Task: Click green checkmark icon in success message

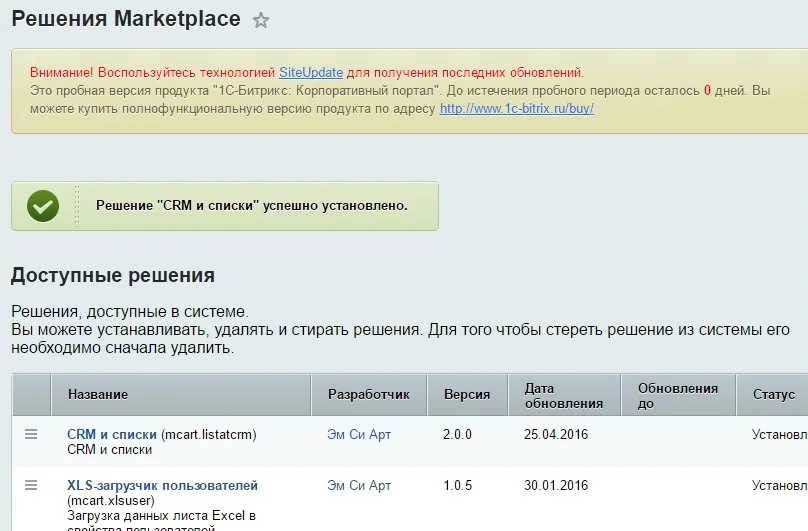Action: point(42,206)
